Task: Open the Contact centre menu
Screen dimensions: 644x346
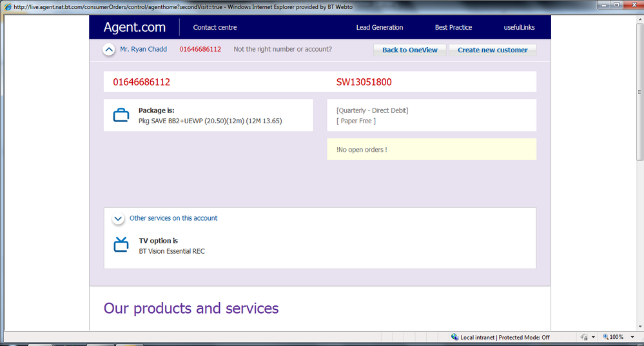Action: pyautogui.click(x=215, y=27)
